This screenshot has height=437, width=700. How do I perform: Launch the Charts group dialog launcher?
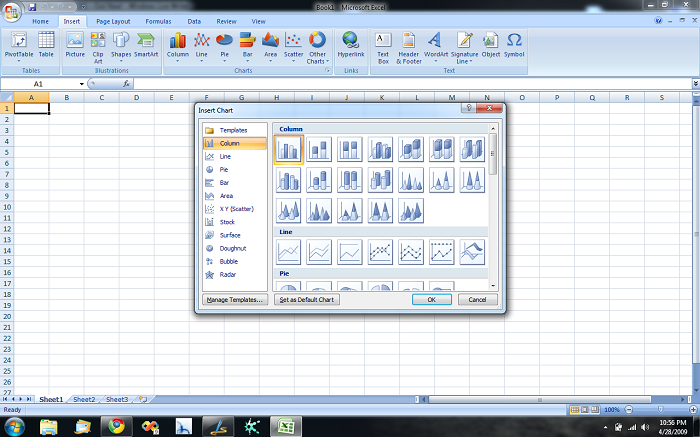327,70
